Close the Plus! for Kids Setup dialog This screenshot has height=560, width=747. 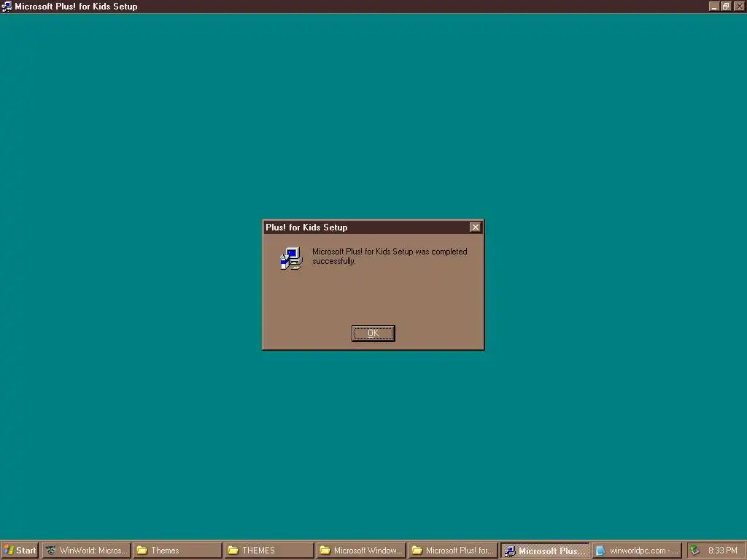[475, 227]
